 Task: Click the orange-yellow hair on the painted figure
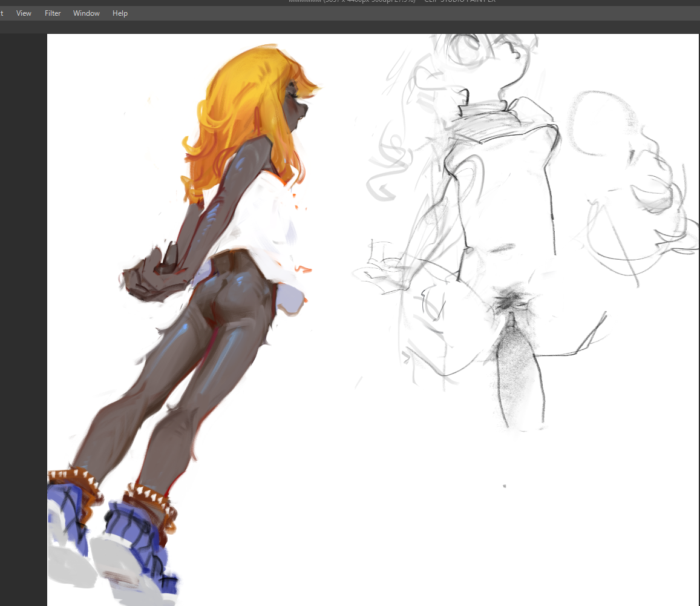coord(242,103)
